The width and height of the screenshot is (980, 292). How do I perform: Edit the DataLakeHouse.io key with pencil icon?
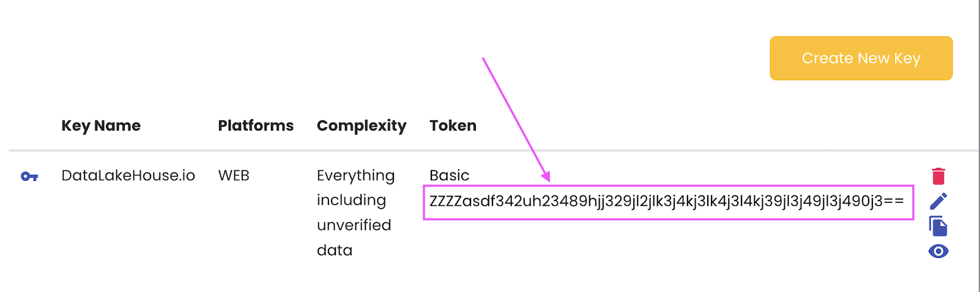click(x=938, y=201)
